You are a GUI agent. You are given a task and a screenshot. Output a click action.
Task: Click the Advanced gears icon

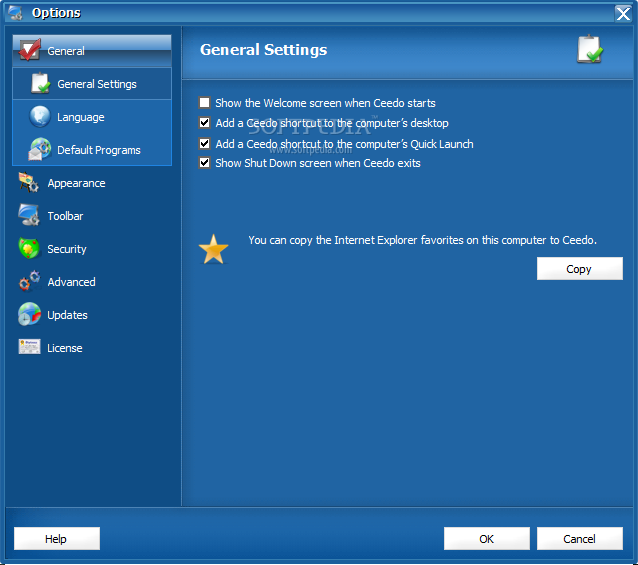[29, 281]
